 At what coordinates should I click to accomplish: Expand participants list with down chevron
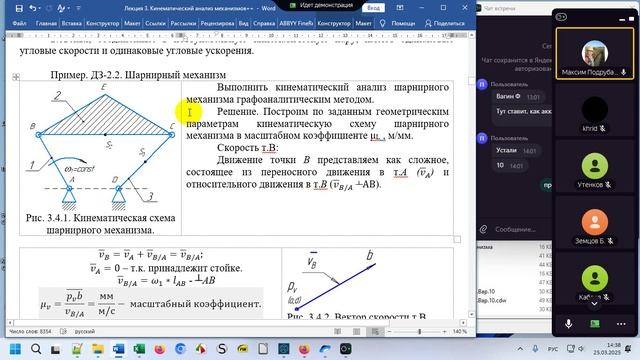click(594, 304)
